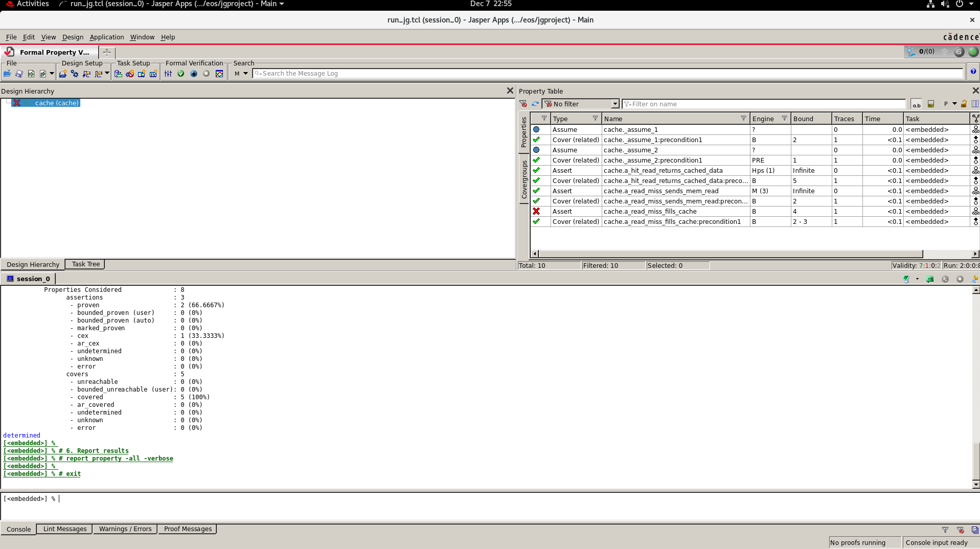Click the console vertical scrollbar up arrow
The width and height of the screenshot is (980, 549).
point(976,290)
